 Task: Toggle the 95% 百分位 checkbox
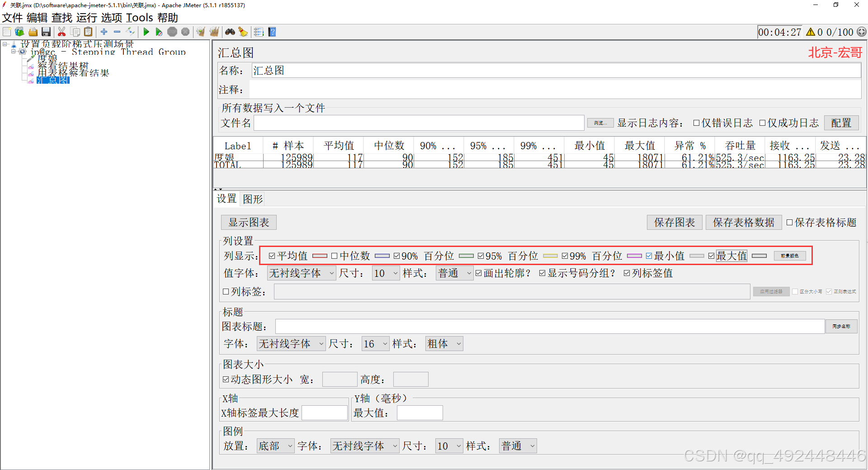pos(481,256)
